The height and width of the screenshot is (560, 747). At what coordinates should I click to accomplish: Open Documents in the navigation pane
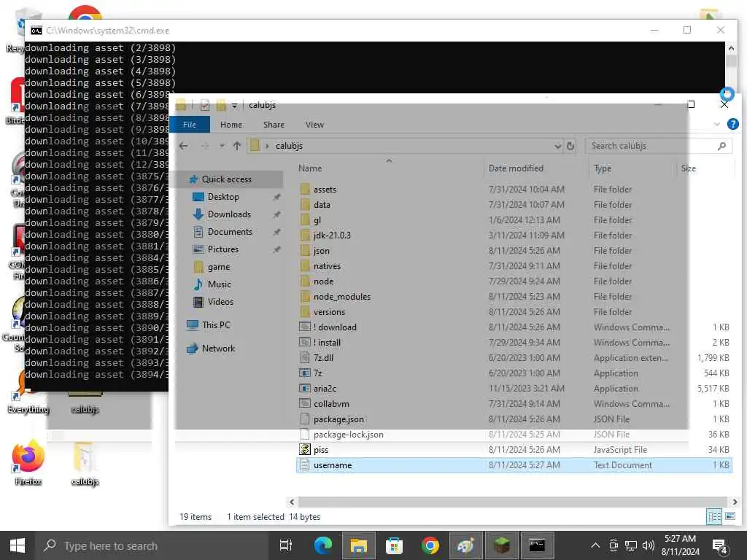[x=230, y=232]
